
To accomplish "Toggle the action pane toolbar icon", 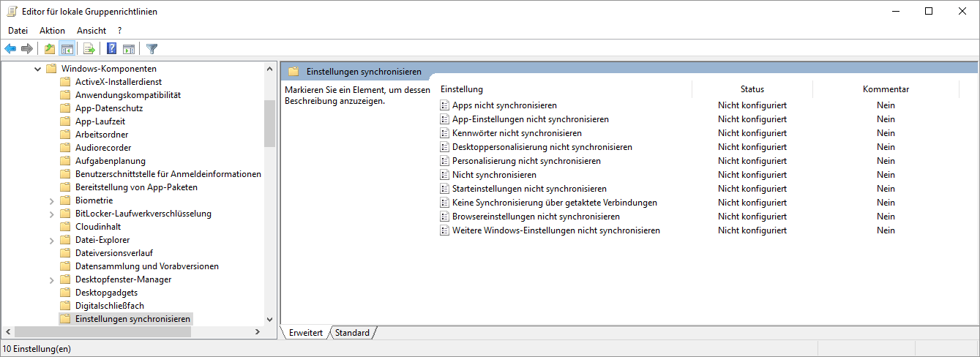I will [129, 49].
